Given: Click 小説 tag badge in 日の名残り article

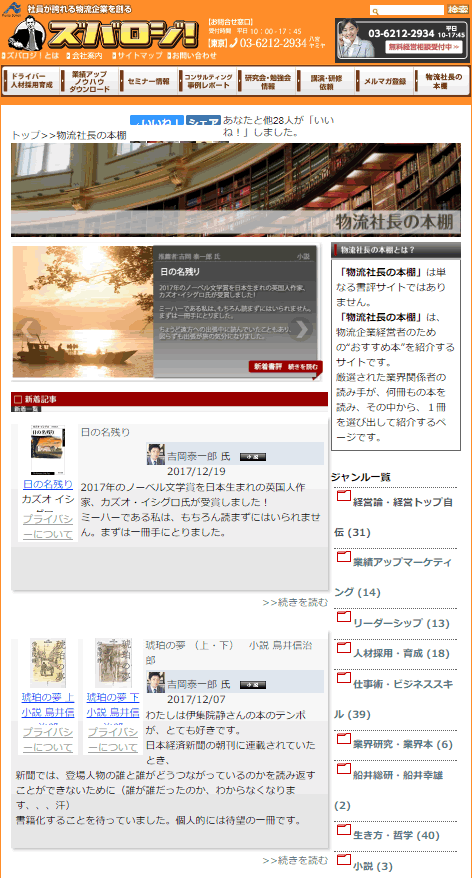Looking at the screenshot, I should [x=253, y=457].
